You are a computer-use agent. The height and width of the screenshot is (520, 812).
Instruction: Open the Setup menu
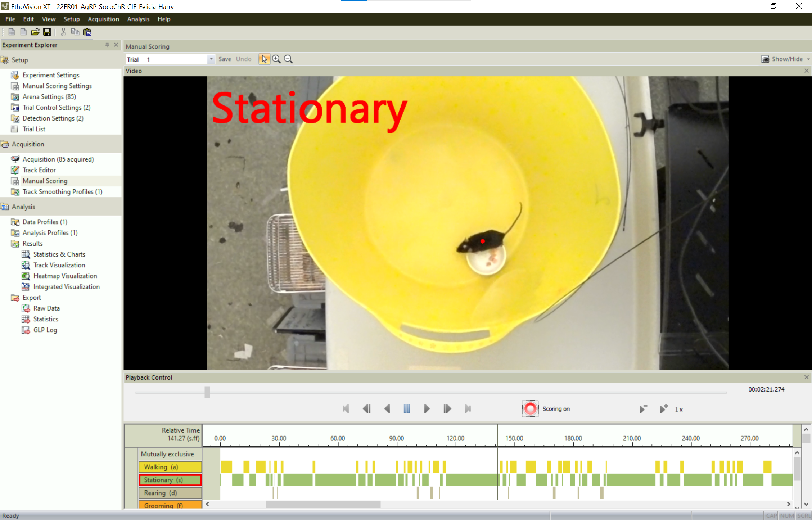71,19
